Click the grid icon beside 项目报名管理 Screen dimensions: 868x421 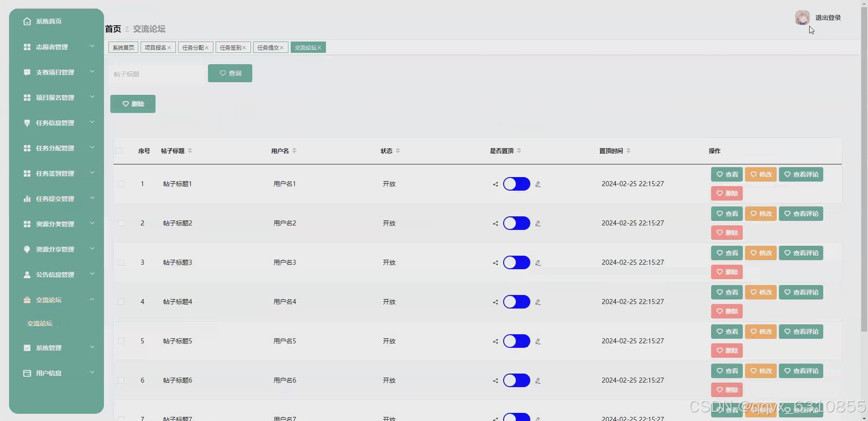click(x=27, y=98)
